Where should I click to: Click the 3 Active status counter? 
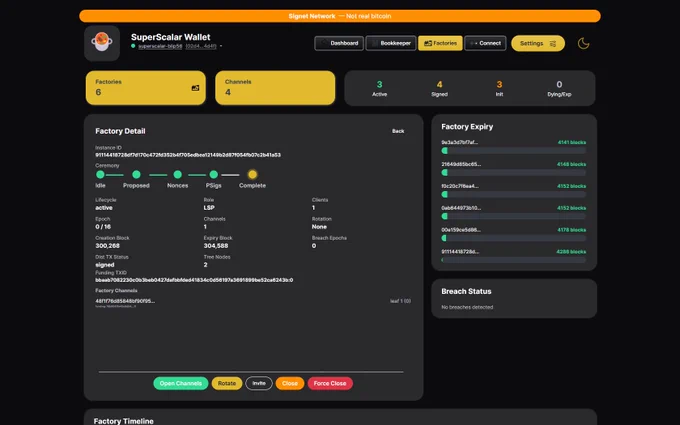click(379, 88)
